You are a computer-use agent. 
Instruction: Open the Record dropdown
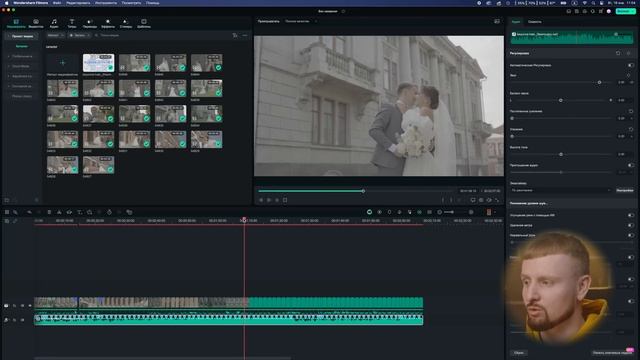79,36
